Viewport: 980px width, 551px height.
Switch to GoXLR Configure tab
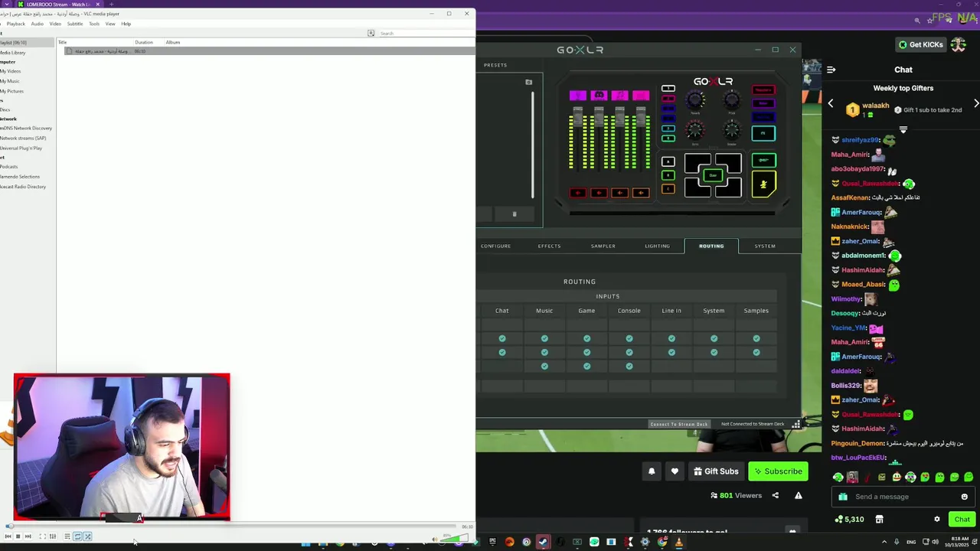click(x=495, y=246)
